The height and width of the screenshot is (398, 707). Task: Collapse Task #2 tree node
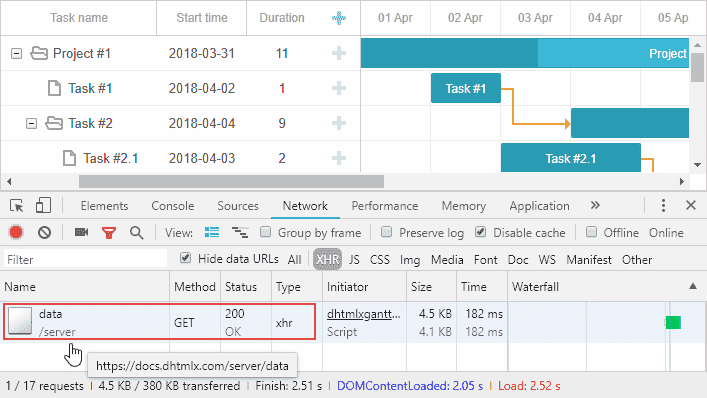31,124
